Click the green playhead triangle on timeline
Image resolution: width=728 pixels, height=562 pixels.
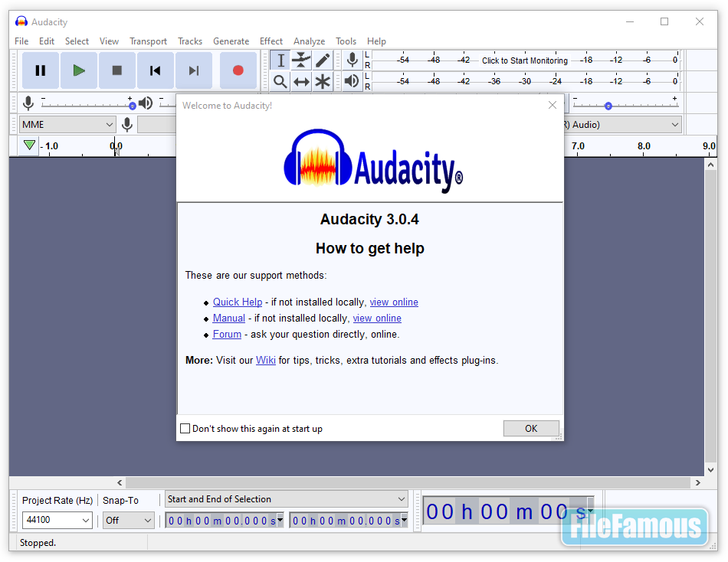[x=29, y=145]
